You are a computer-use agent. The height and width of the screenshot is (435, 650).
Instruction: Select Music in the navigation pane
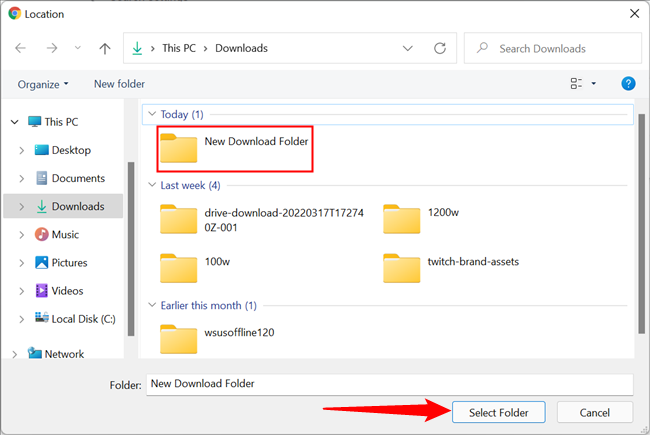(x=57, y=235)
